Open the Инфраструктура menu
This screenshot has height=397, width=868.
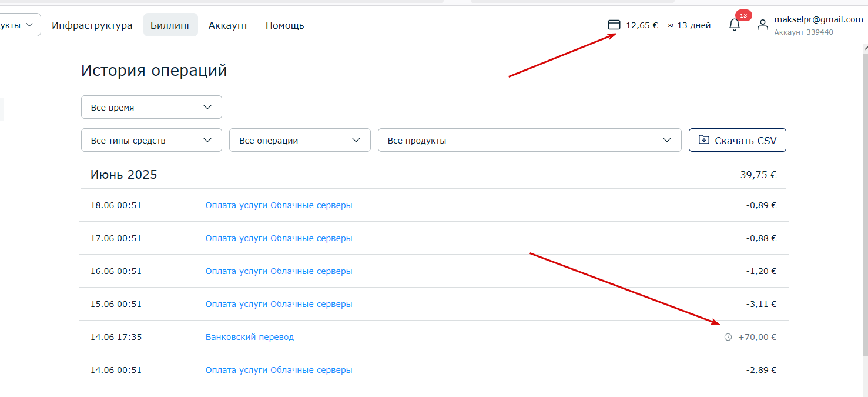[92, 25]
